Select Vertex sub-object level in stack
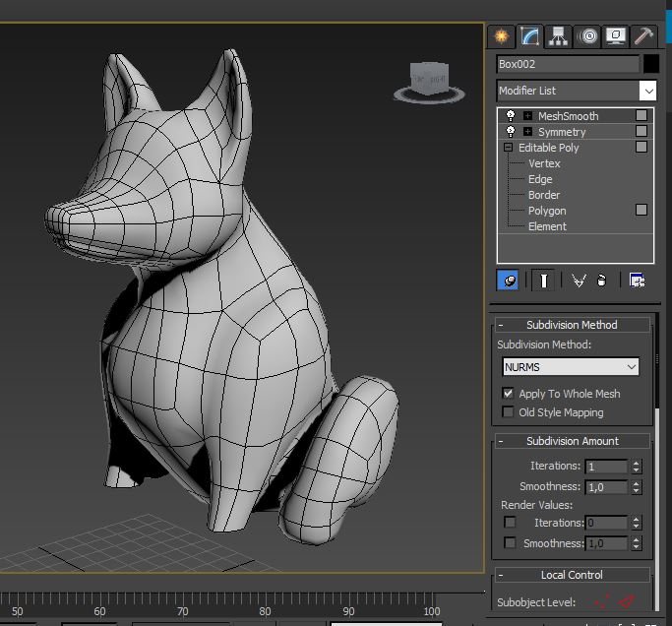The width and height of the screenshot is (672, 626). 544,163
